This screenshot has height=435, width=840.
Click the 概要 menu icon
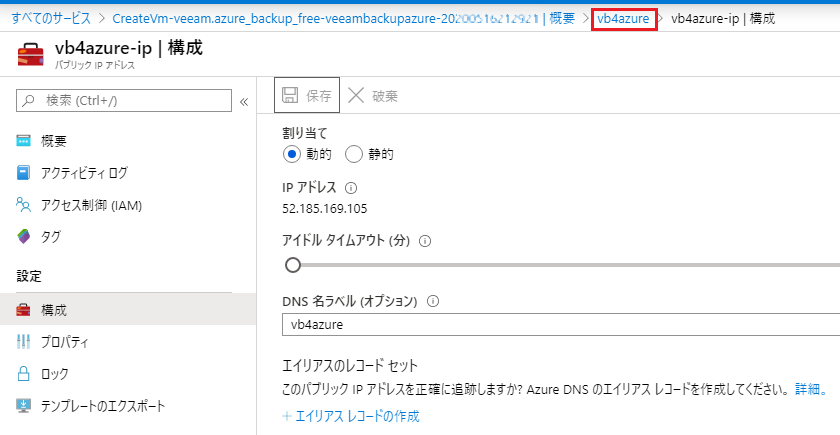pos(24,141)
